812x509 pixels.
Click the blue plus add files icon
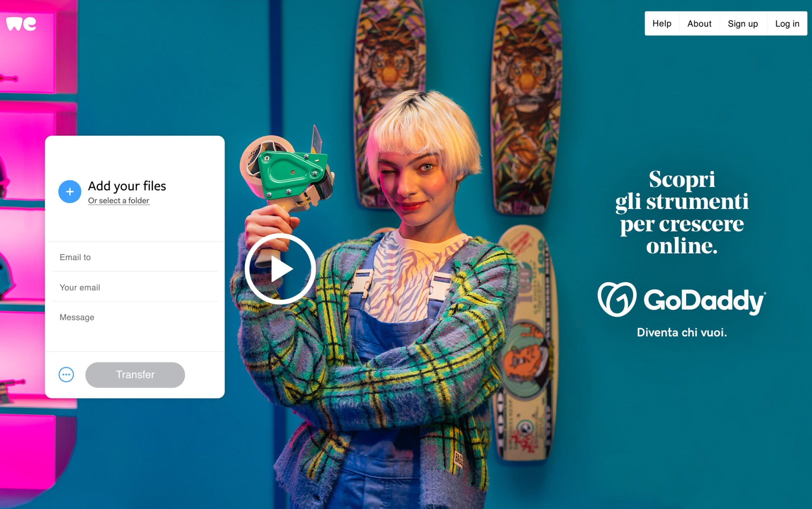(70, 192)
